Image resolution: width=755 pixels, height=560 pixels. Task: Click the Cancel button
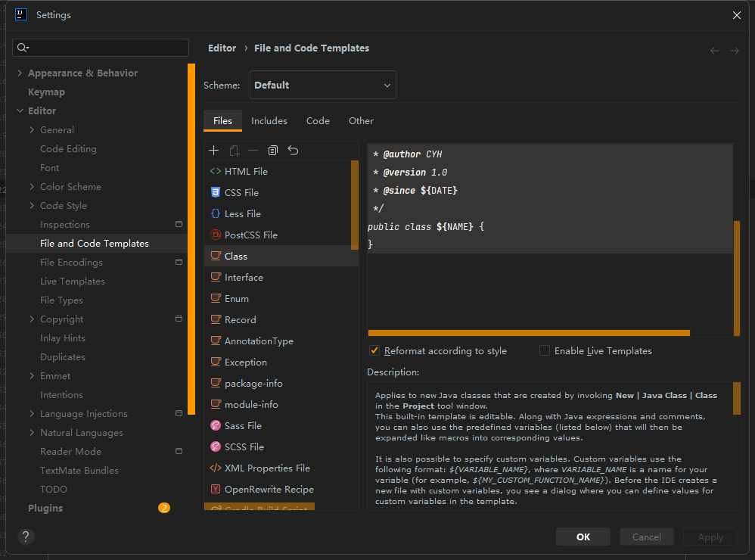pos(646,537)
